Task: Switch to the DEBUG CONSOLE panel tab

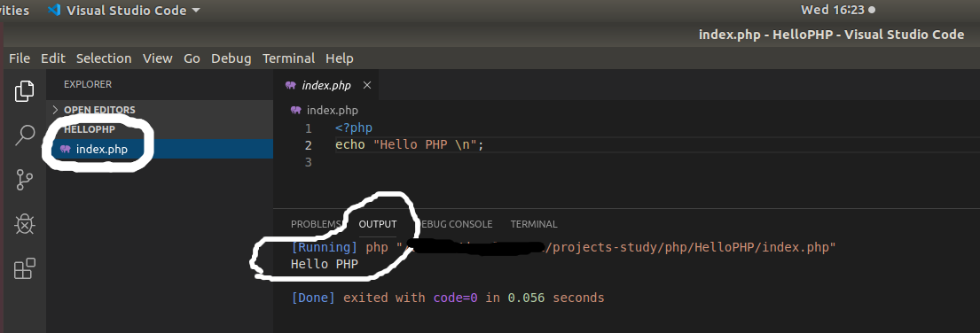Action: pyautogui.click(x=454, y=224)
